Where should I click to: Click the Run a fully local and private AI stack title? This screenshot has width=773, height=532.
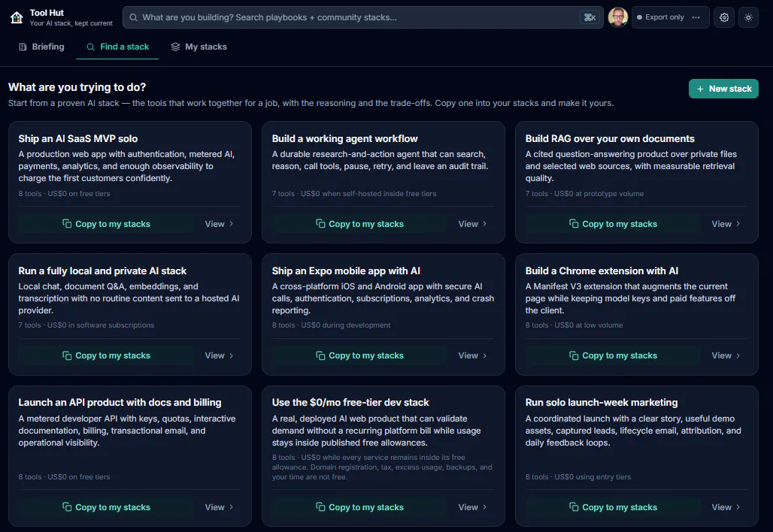pyautogui.click(x=102, y=271)
